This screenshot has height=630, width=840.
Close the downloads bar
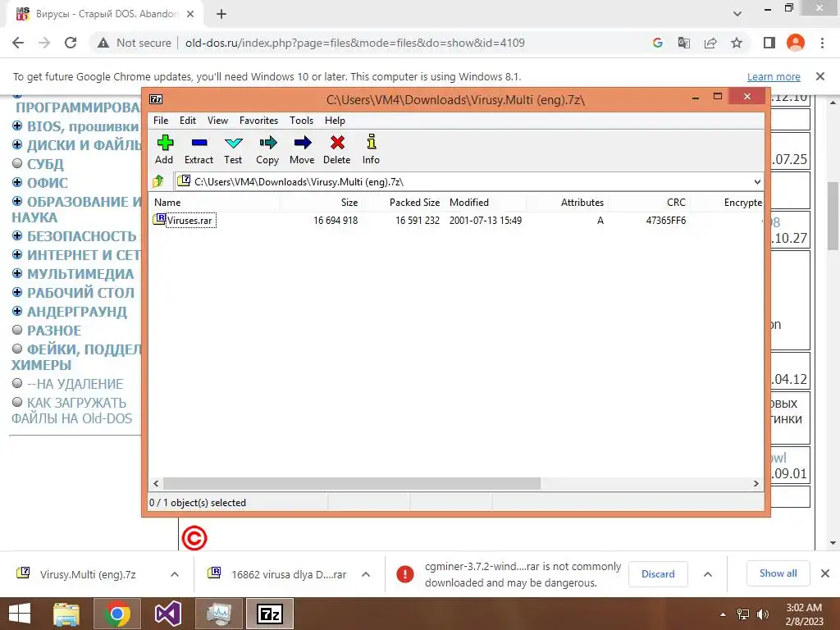click(x=825, y=573)
